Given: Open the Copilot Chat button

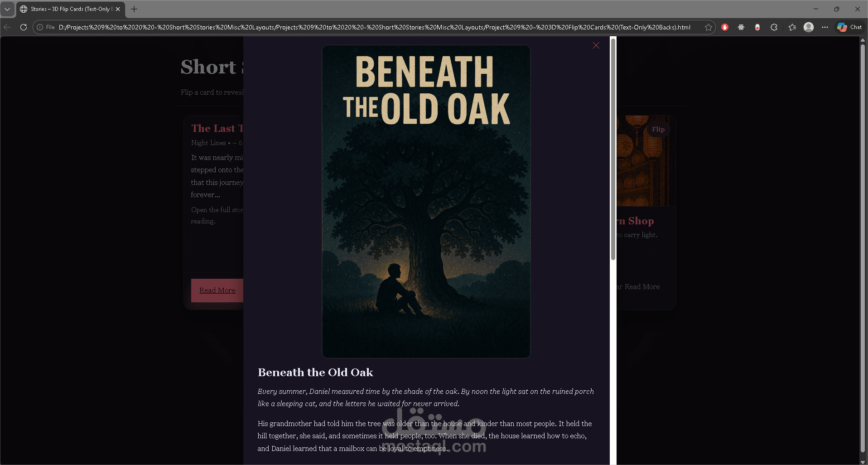Looking at the screenshot, I should 849,27.
